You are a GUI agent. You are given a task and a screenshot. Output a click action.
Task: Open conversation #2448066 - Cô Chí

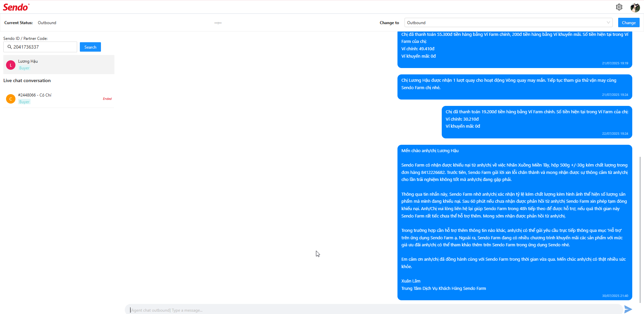(59, 99)
